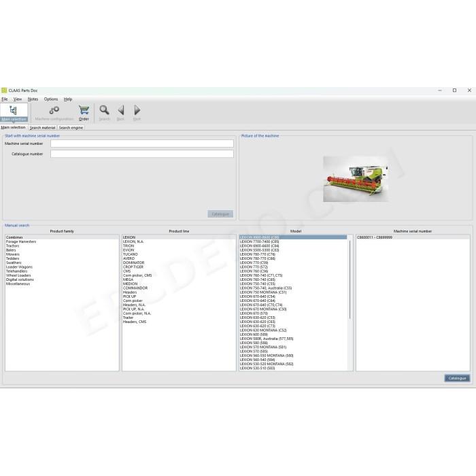Image resolution: width=476 pixels, height=476 pixels.
Task: Select Wheel Loaders in Product family
Action: coord(62,275)
